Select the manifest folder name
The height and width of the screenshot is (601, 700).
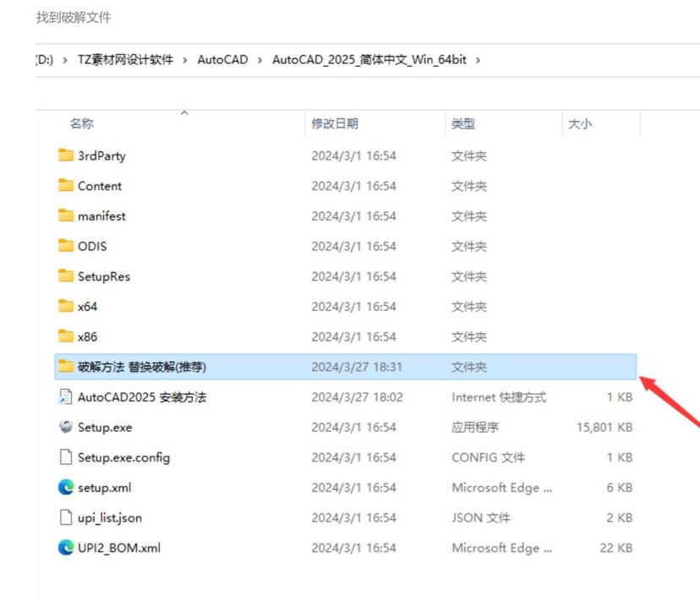point(101,216)
